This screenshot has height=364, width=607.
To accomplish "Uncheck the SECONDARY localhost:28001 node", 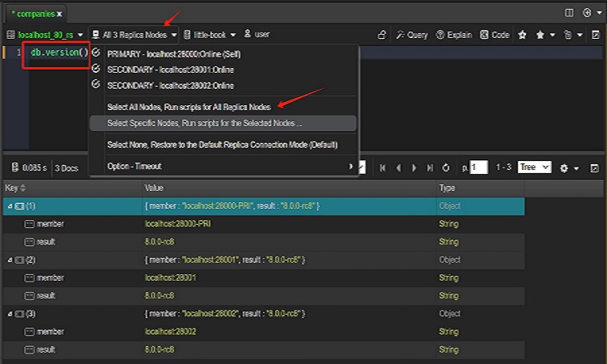I will coord(96,69).
